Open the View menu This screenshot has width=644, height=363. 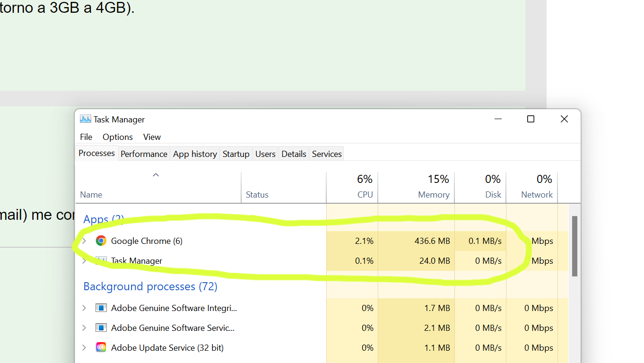[152, 137]
